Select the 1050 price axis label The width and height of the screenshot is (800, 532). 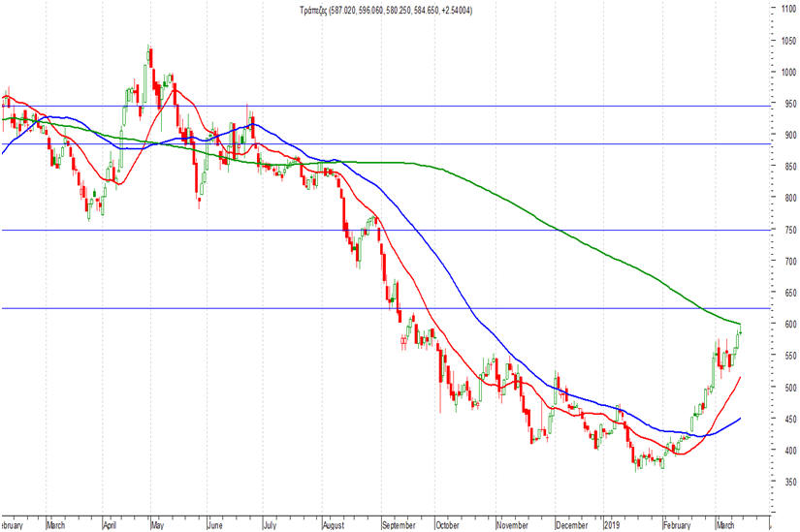tap(788, 41)
